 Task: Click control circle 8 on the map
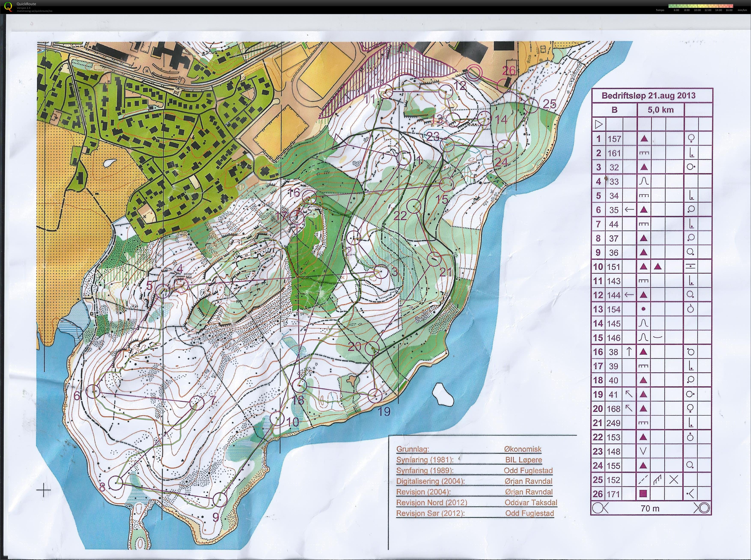point(116,482)
